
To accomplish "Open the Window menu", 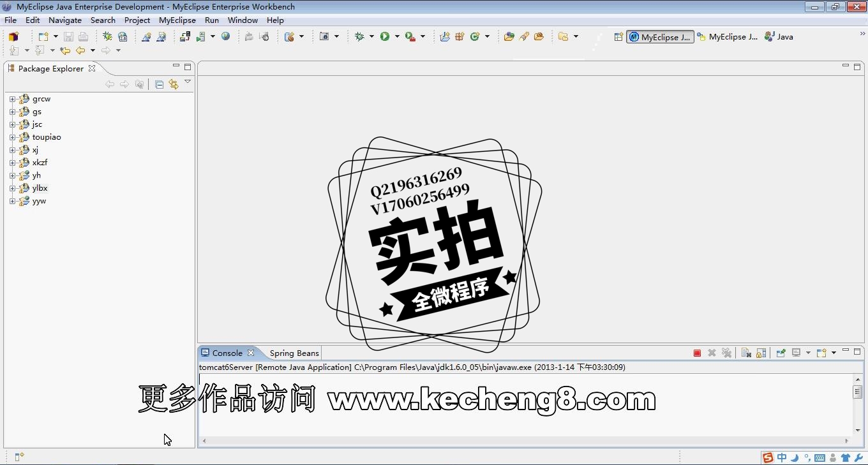I will coord(243,20).
